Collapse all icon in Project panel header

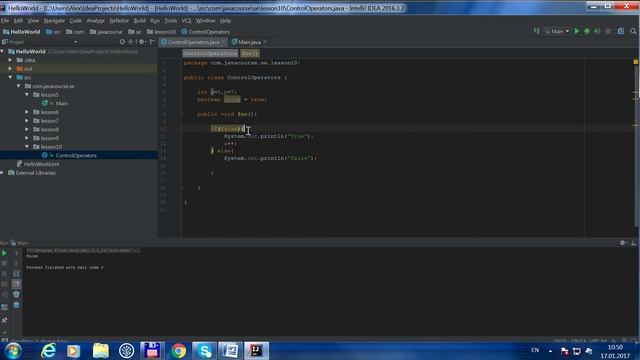pos(131,42)
